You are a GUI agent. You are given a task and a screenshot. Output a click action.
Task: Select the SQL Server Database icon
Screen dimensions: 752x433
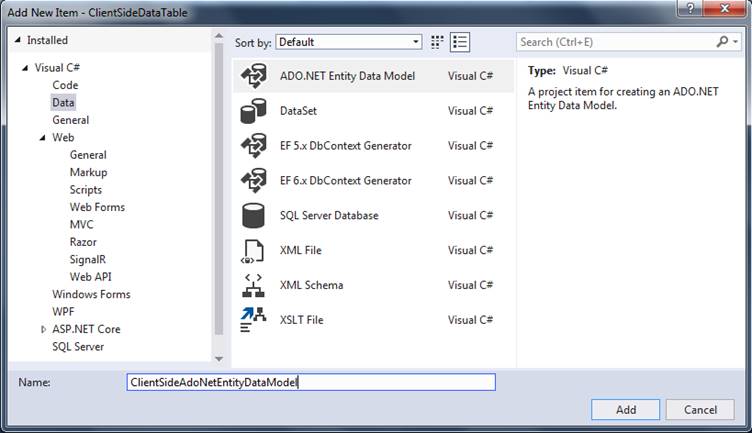[253, 216]
